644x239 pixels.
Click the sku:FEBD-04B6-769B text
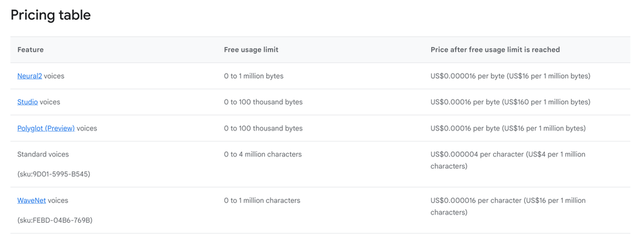55,220
